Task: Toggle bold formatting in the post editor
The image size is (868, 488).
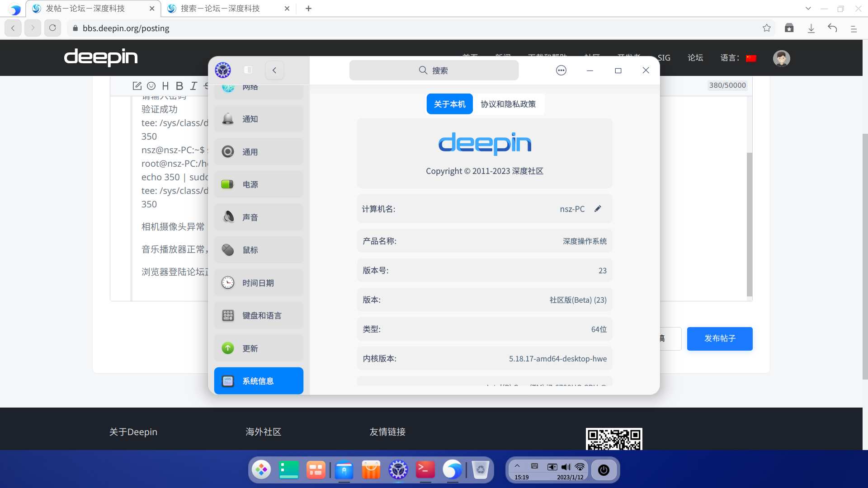Action: pyautogui.click(x=179, y=86)
